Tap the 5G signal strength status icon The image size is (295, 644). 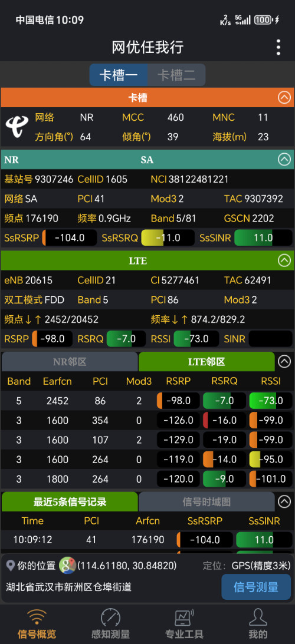pos(242,19)
